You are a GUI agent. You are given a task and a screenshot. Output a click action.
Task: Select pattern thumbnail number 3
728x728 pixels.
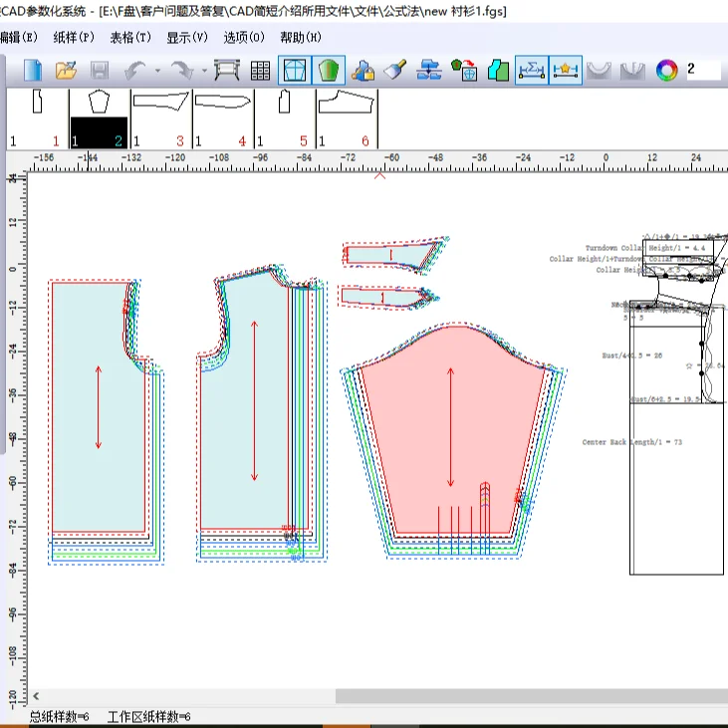(x=161, y=119)
